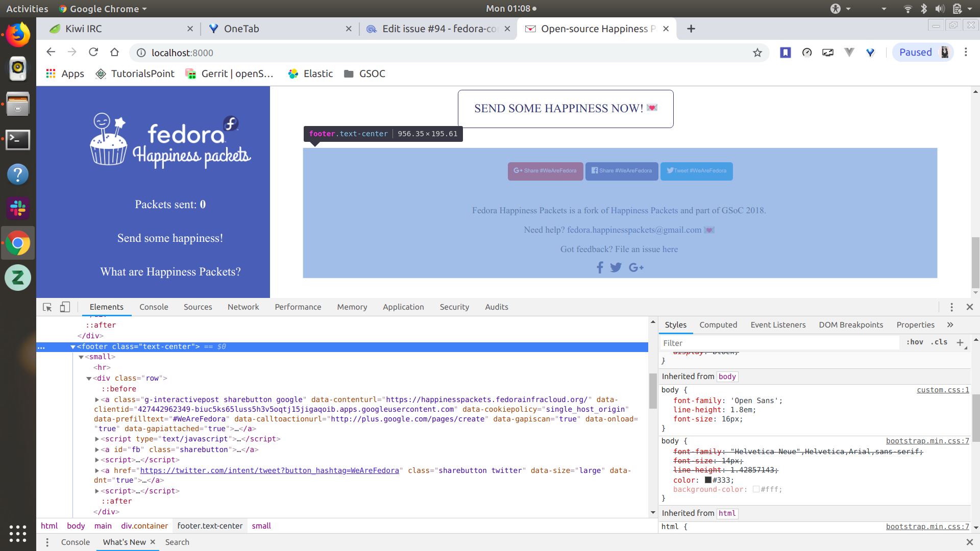Open the custom.css:1 source link

pyautogui.click(x=943, y=390)
